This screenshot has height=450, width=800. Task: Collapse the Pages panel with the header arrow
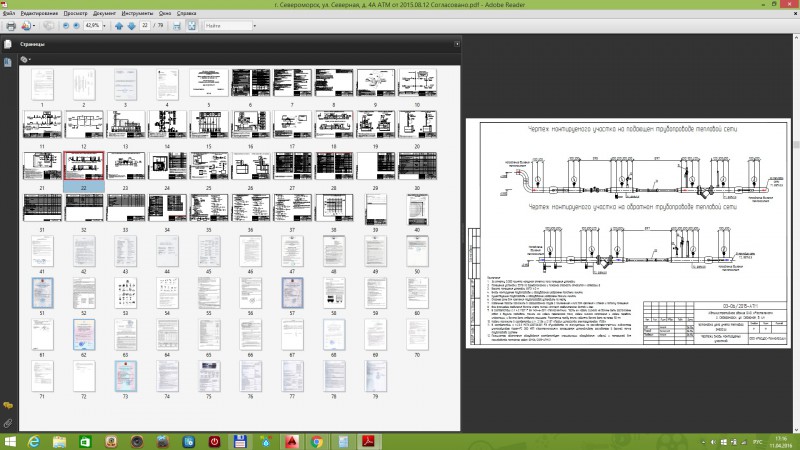(457, 44)
